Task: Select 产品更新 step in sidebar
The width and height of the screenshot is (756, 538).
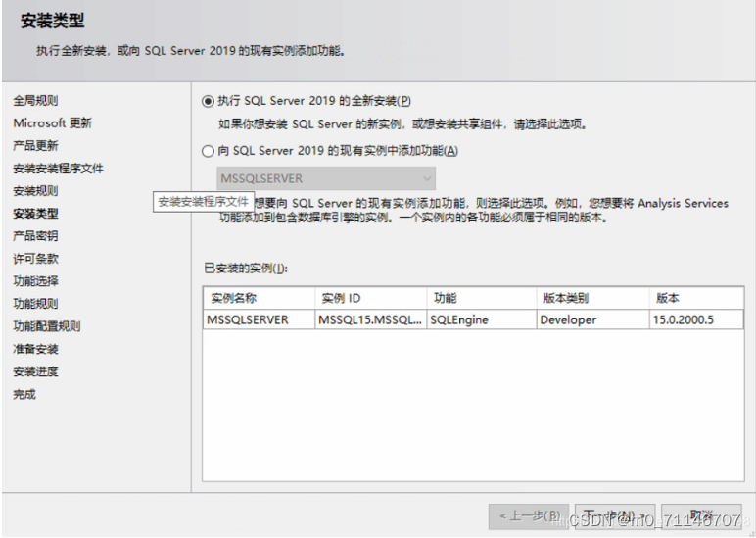Action: coord(35,146)
